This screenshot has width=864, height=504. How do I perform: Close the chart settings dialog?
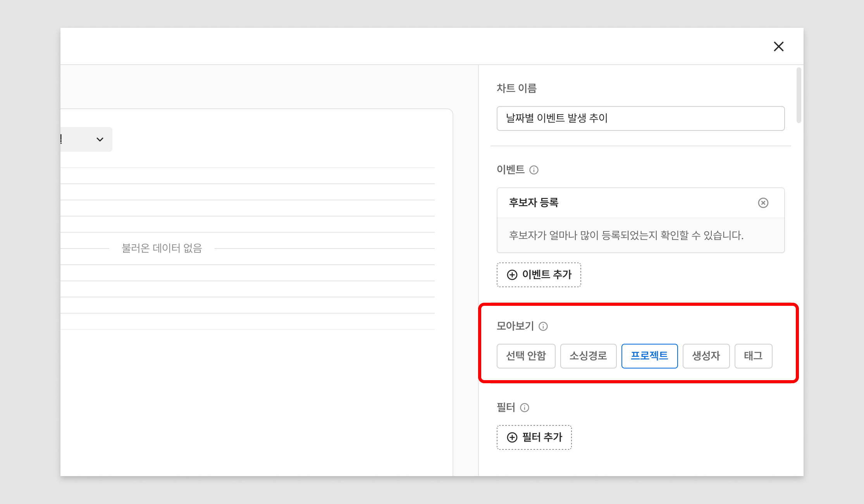click(x=778, y=46)
